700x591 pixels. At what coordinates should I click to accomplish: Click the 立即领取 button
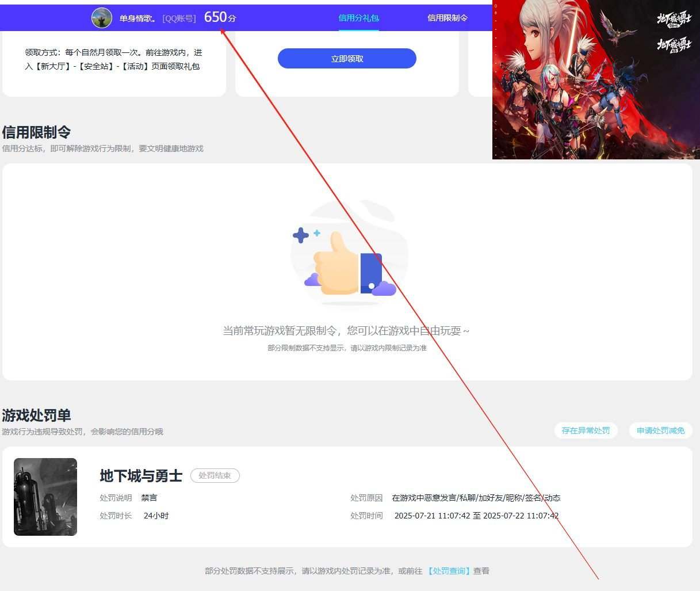click(x=347, y=59)
